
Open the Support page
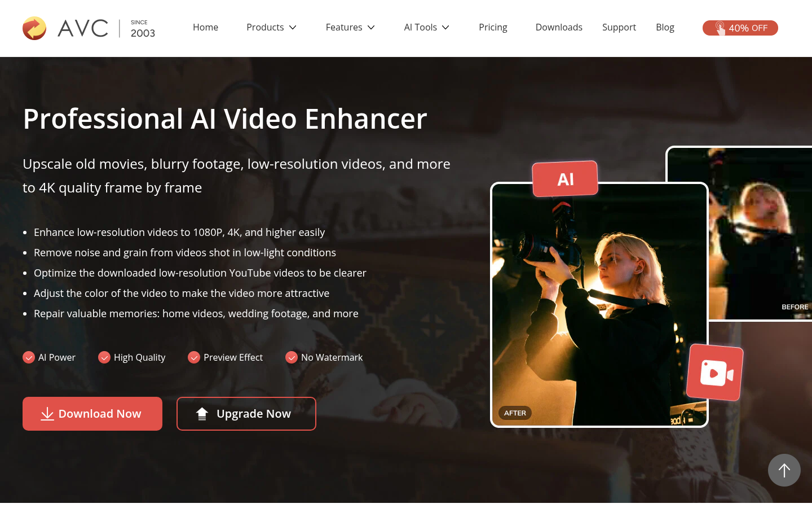(619, 27)
